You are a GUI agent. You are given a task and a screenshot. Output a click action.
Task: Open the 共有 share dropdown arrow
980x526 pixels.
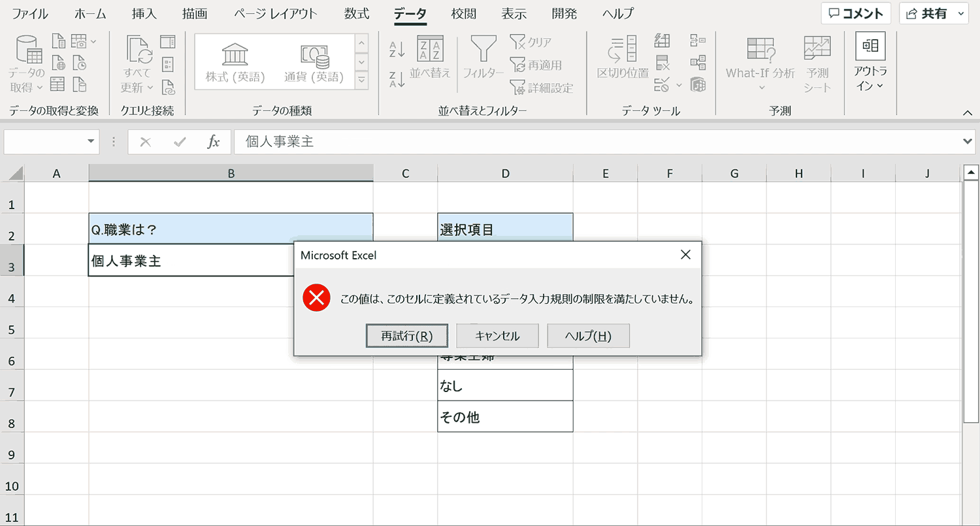click(960, 13)
